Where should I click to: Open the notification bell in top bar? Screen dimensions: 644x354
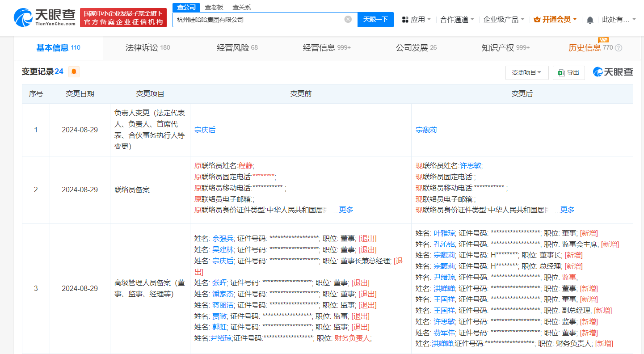[x=590, y=20]
